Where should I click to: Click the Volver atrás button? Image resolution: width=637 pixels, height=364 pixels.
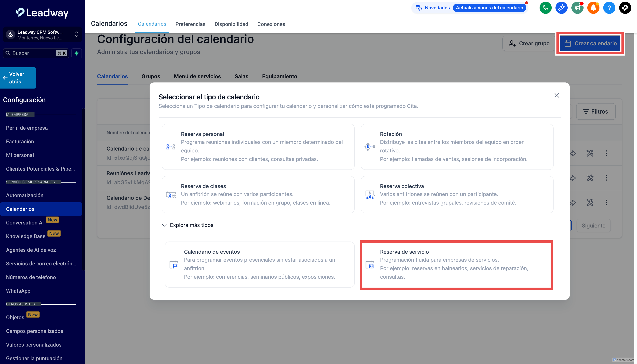[x=18, y=78]
